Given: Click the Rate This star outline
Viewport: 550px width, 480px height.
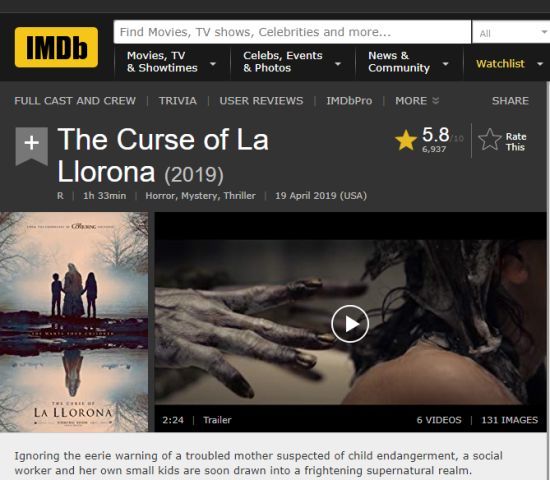Looking at the screenshot, I should (490, 140).
